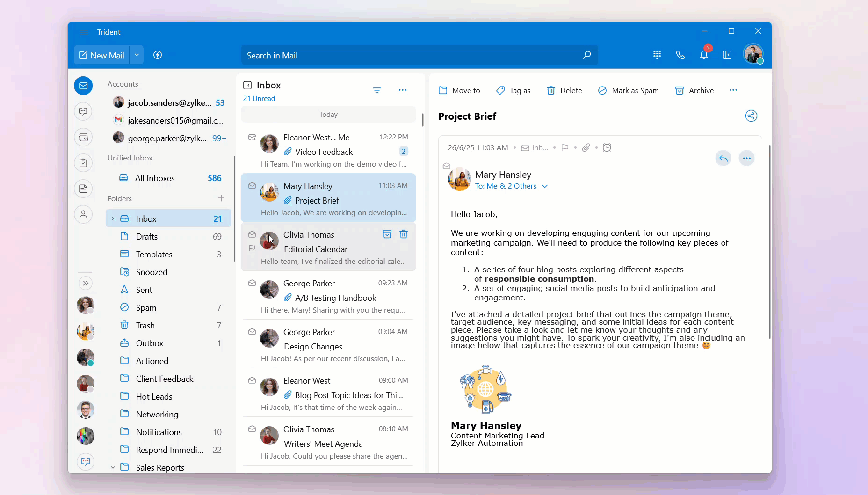Open the feedback chat icon at rail bottom
The height and width of the screenshot is (495, 868).
(x=86, y=462)
